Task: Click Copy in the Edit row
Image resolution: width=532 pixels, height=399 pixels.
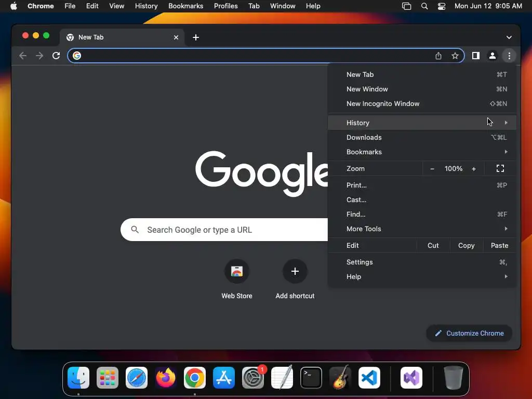Action: click(466, 246)
